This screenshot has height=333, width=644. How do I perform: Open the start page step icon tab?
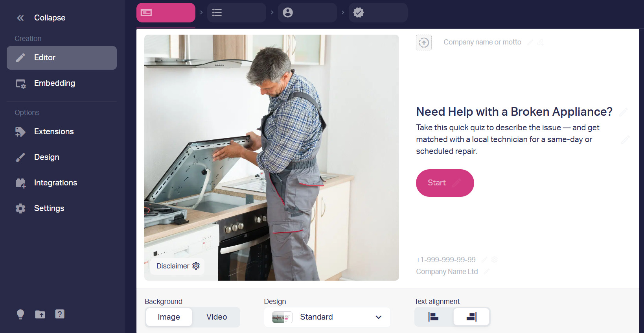(x=166, y=13)
